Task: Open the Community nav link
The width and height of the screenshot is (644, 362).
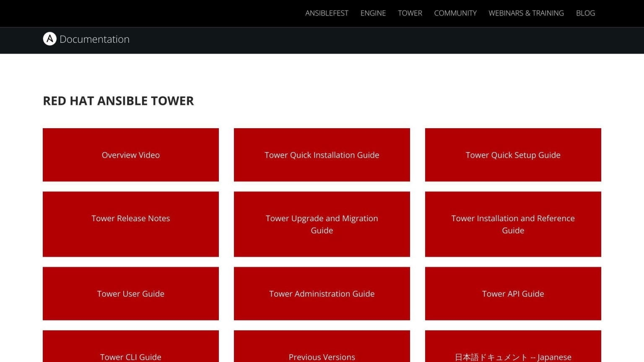Action: coord(455,13)
